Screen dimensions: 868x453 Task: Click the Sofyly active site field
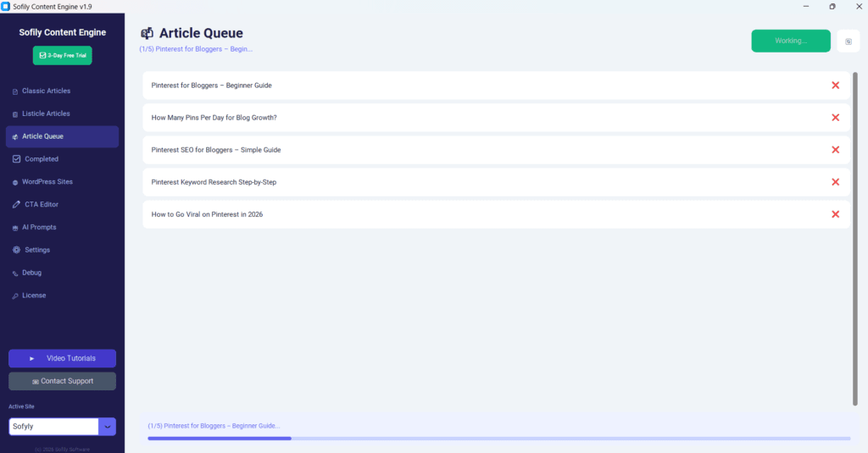coord(53,427)
